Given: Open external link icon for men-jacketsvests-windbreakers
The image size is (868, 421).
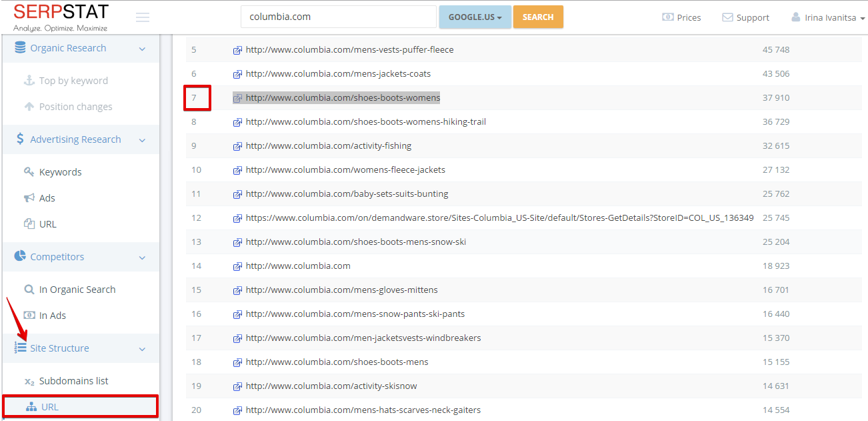Looking at the screenshot, I should pyautogui.click(x=237, y=338).
